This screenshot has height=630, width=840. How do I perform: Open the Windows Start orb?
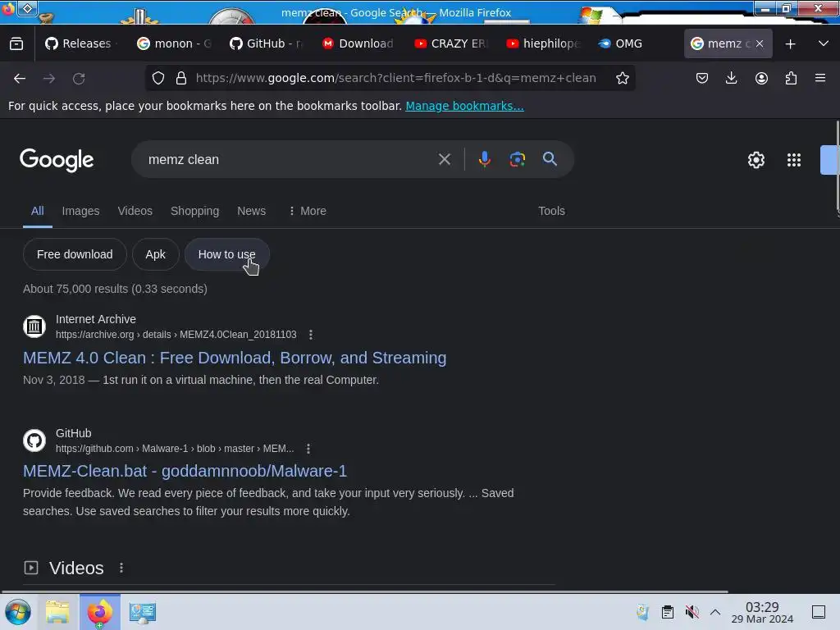pyautogui.click(x=18, y=612)
